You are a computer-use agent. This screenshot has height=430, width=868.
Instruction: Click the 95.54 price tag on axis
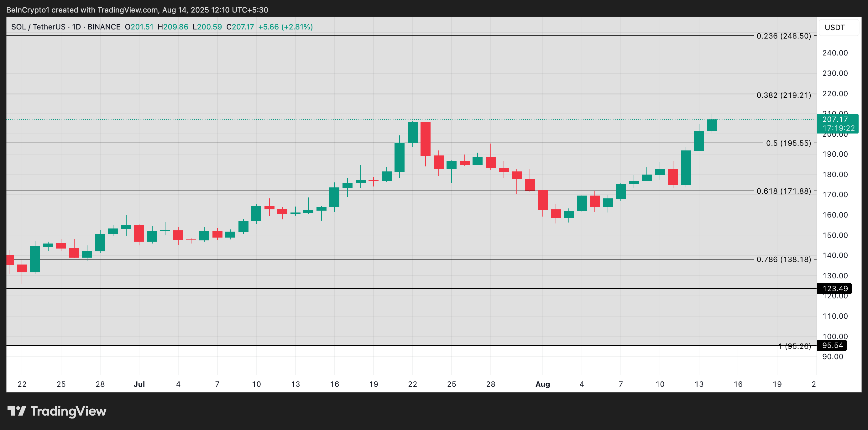coord(832,345)
